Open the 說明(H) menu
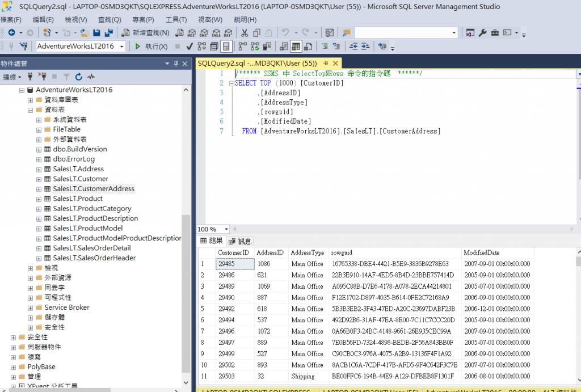Screen dimensions: 581x392 pyautogui.click(x=245, y=20)
